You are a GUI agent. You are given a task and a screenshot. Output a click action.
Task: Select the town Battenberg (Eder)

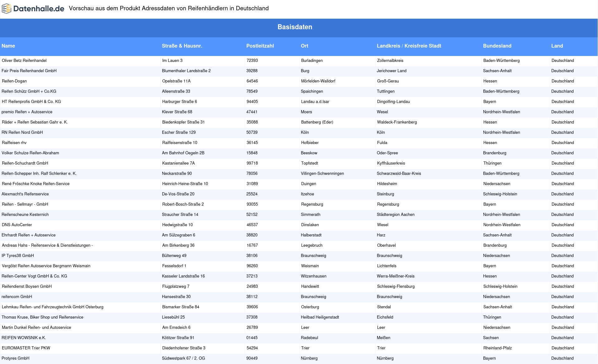click(x=317, y=122)
